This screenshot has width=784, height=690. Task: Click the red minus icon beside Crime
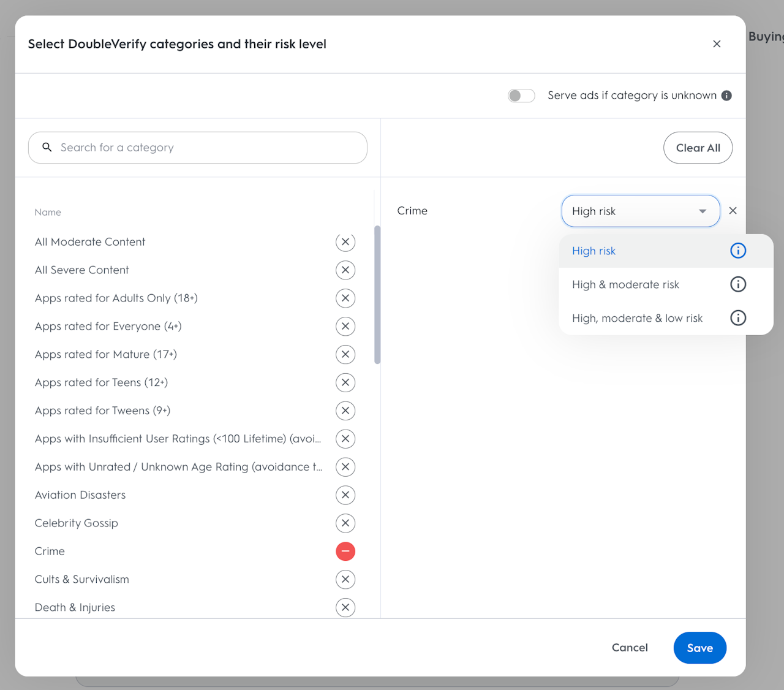pyautogui.click(x=345, y=552)
